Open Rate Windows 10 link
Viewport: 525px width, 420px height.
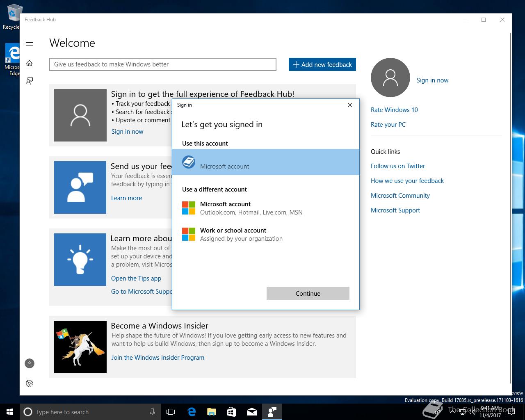(394, 110)
